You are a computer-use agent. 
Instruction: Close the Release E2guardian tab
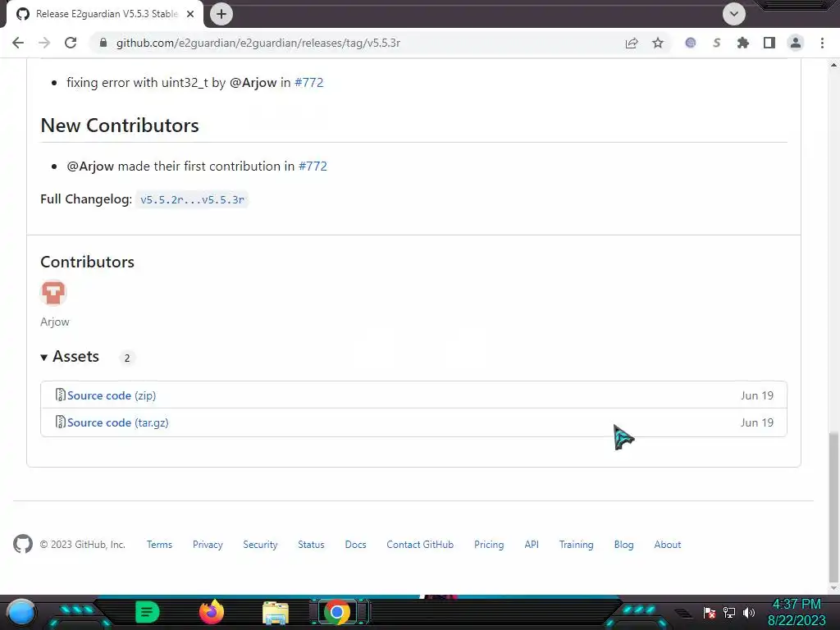pyautogui.click(x=190, y=14)
